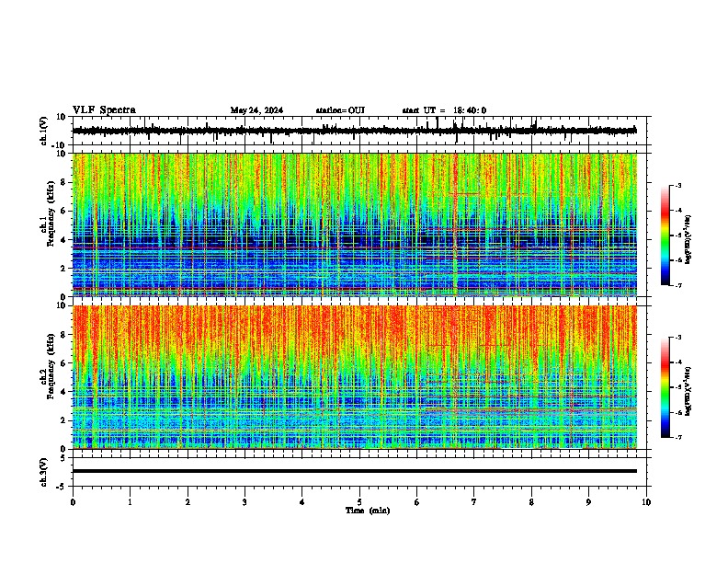Screen dimensions: 728x563
Task: Click the "5" tick of the ch.3(V) axis
Action: click(x=64, y=458)
